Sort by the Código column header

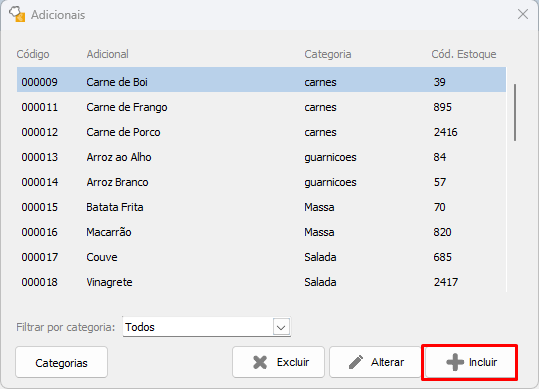pos(33,54)
